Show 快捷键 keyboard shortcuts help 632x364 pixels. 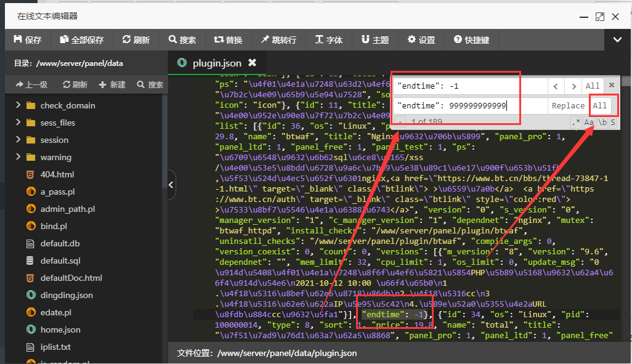pyautogui.click(x=471, y=40)
